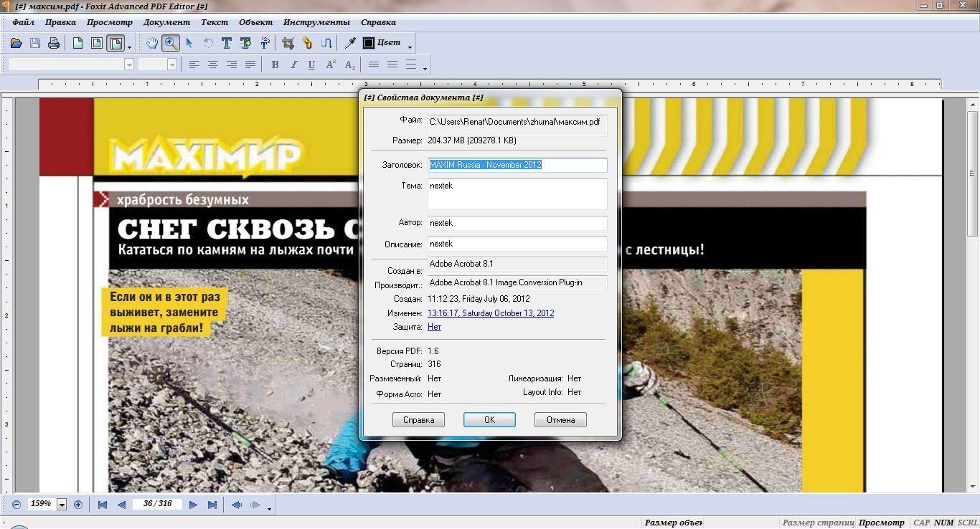Activate the Crop tool icon
The image size is (980, 529).
click(288, 44)
